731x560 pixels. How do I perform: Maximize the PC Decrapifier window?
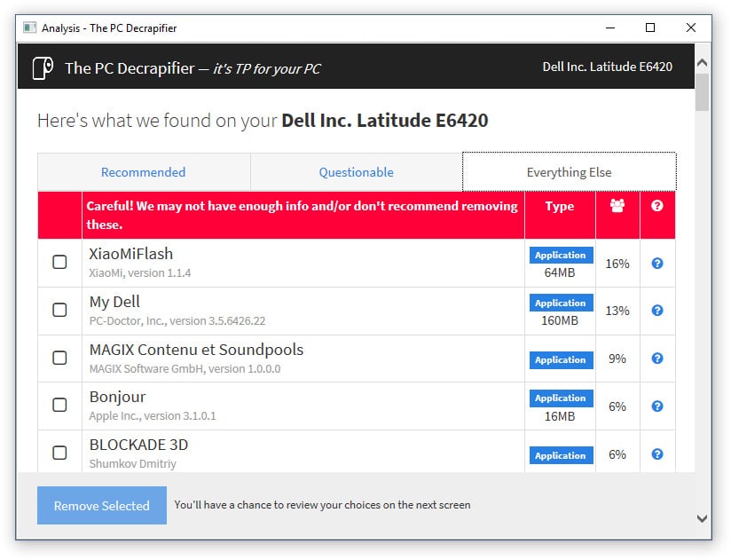pos(650,28)
